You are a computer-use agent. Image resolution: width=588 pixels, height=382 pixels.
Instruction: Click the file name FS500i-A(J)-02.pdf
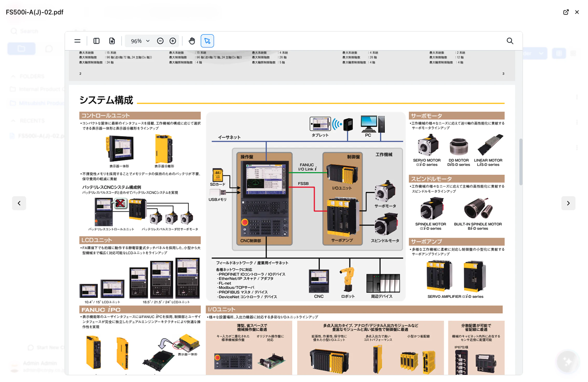(x=34, y=12)
